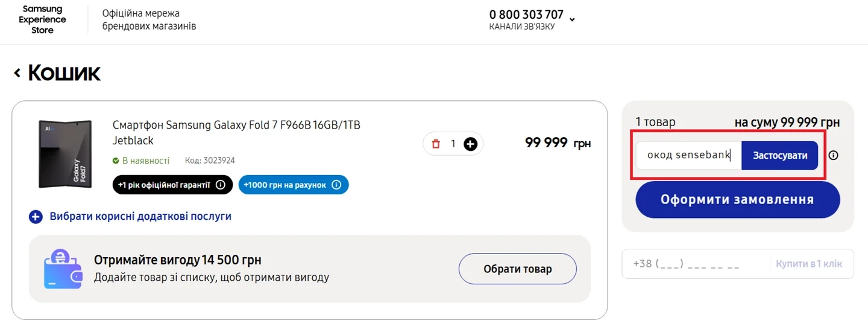Open info icon on warranty badge

221,185
